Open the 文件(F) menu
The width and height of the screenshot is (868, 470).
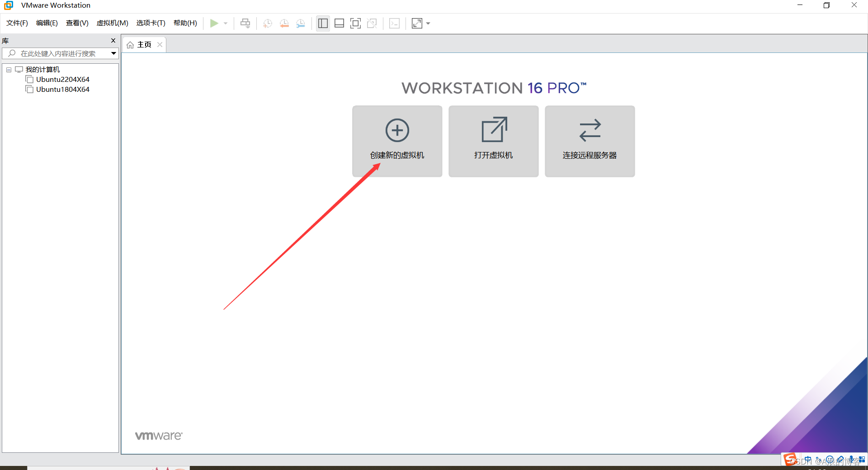point(17,23)
